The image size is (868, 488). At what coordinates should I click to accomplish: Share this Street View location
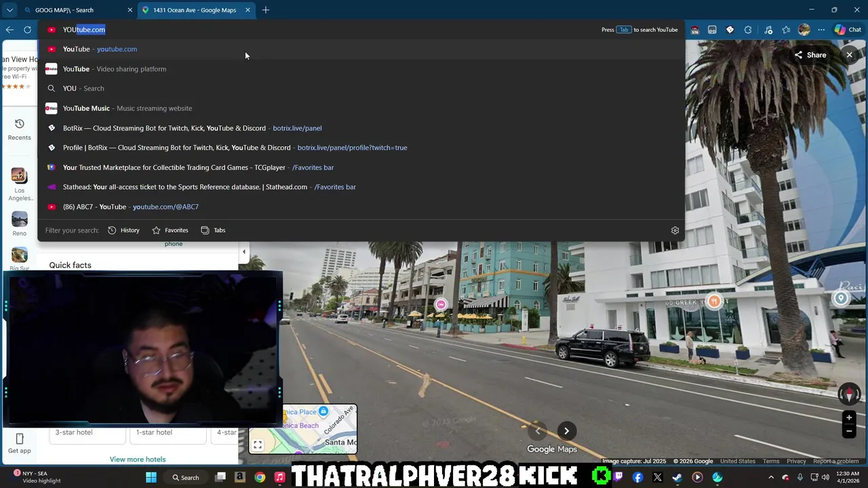tap(810, 55)
